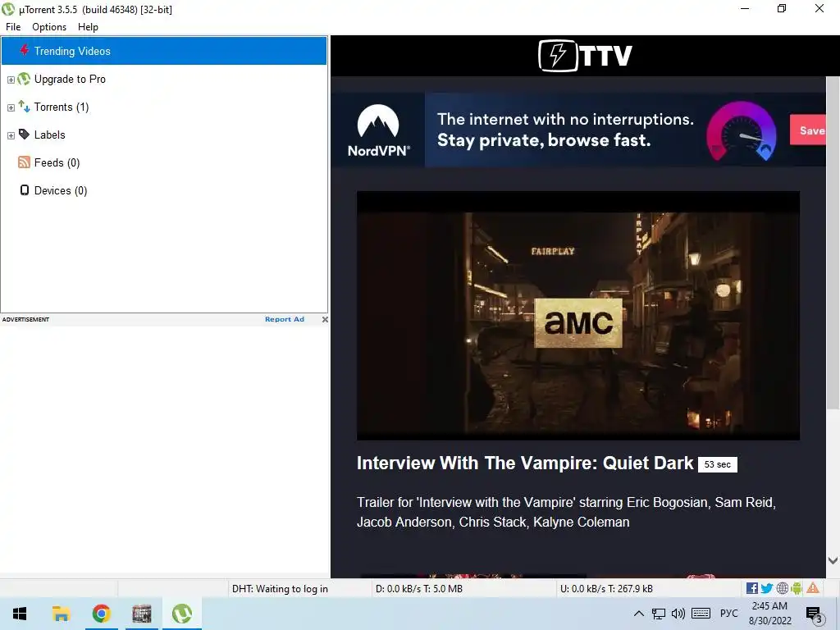Open Google Chrome from the taskbar

101,614
